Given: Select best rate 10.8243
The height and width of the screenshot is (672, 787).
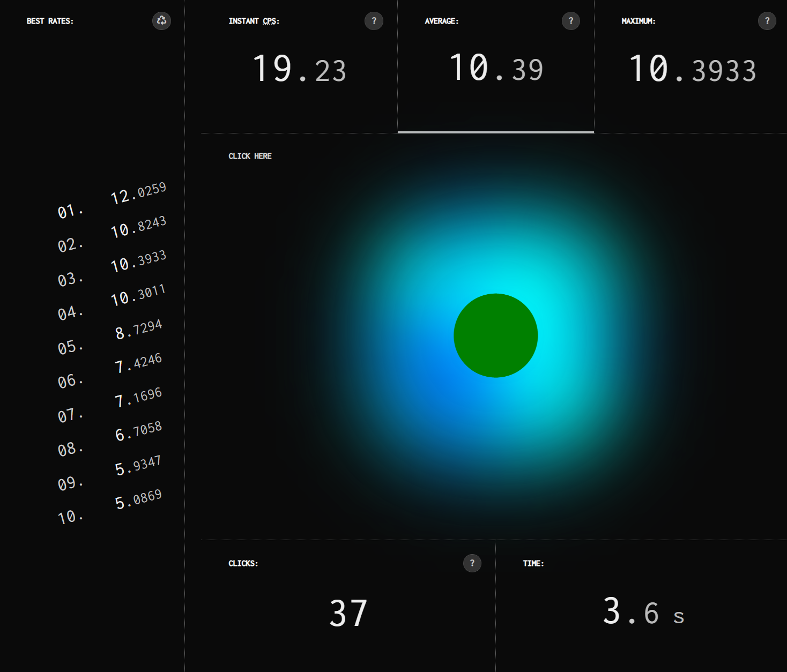Looking at the screenshot, I should tap(138, 227).
